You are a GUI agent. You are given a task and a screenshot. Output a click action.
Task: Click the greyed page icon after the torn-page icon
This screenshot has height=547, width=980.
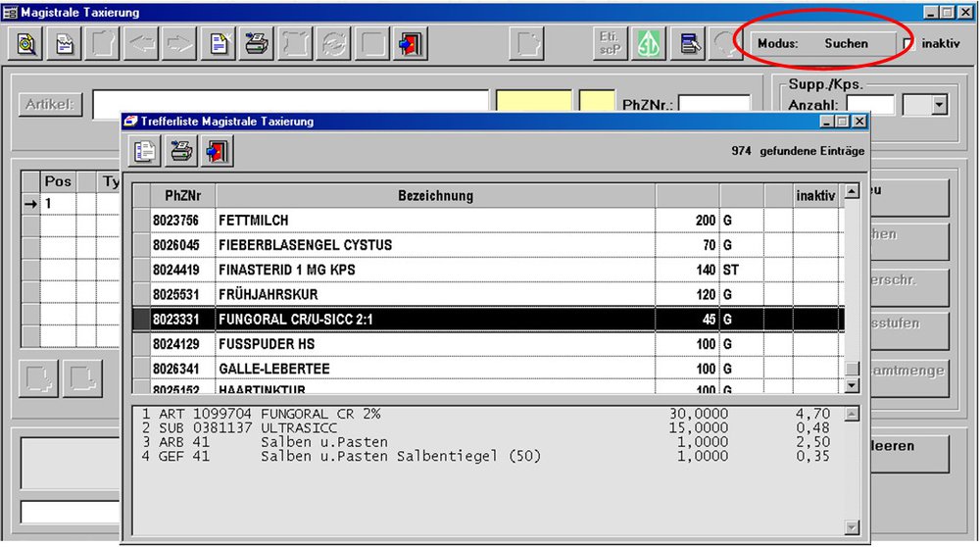click(103, 44)
